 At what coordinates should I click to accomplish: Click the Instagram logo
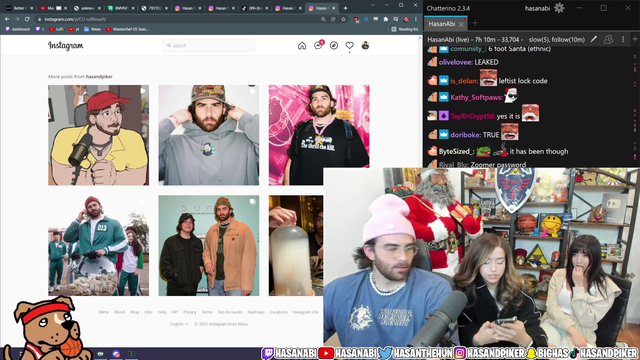coord(66,46)
